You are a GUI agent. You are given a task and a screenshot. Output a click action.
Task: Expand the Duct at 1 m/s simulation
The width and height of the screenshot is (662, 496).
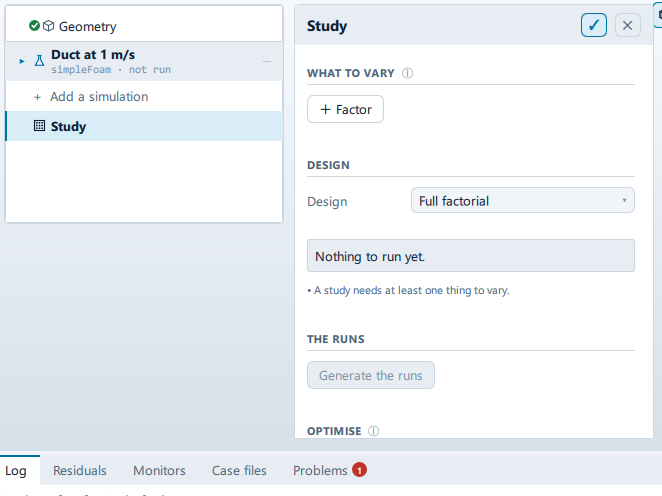(22, 61)
